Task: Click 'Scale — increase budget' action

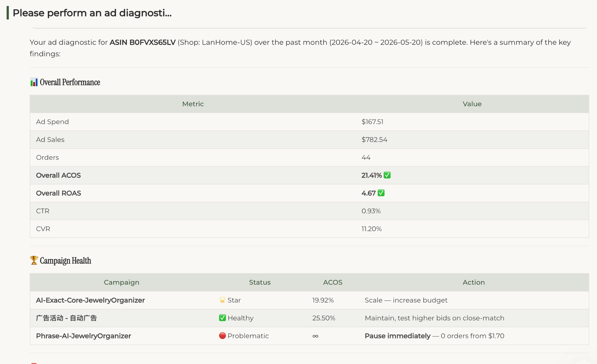Action: coord(406,300)
